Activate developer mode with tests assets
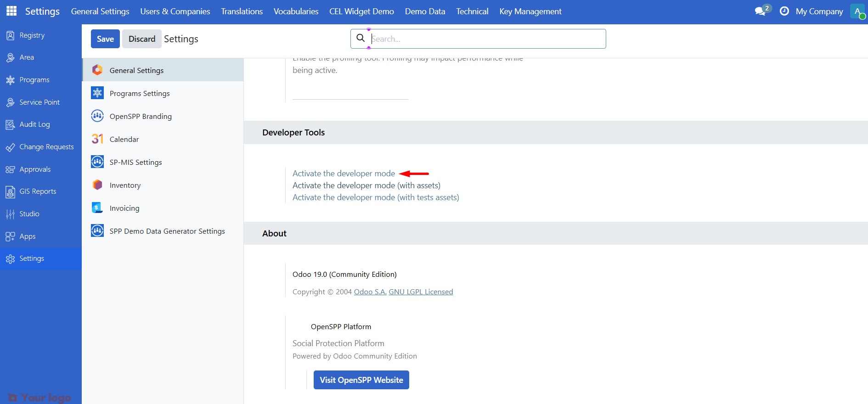 pos(376,197)
